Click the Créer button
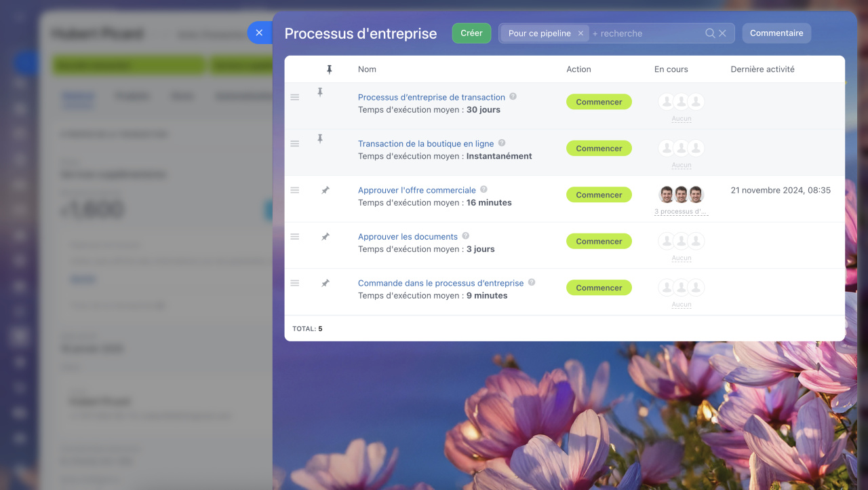 [x=471, y=33]
